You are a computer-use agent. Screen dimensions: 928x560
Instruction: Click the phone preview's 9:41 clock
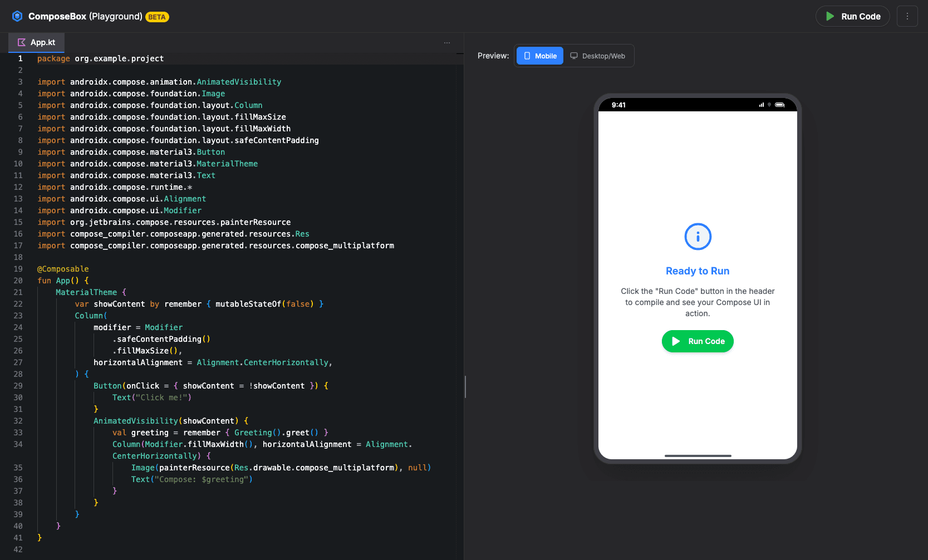click(x=618, y=105)
